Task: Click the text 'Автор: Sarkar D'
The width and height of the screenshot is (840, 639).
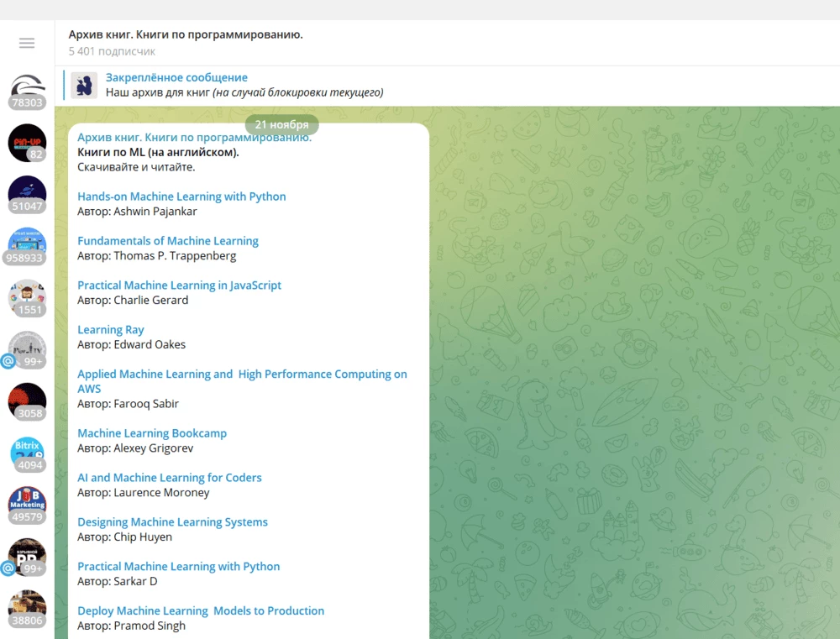Action: pyautogui.click(x=118, y=582)
